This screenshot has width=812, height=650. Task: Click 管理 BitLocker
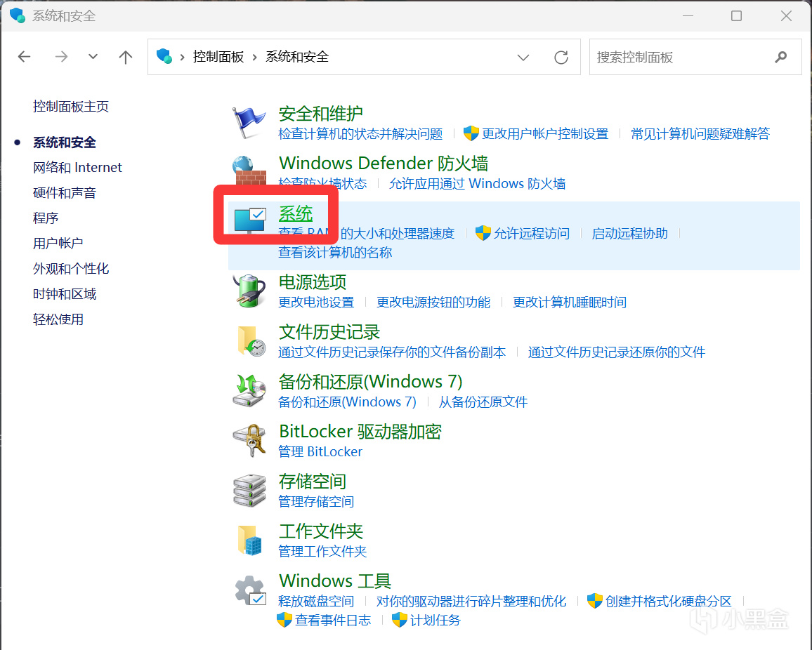(x=320, y=452)
